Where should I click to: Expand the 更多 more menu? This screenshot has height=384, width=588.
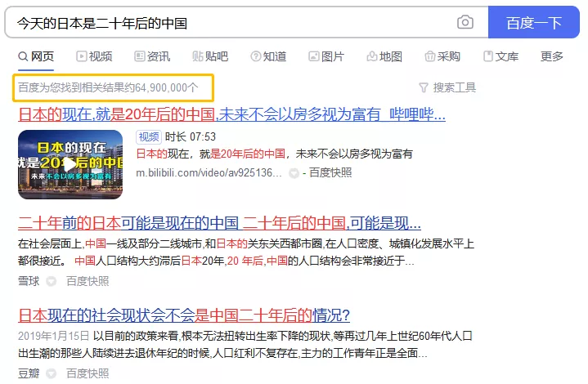click(x=552, y=56)
